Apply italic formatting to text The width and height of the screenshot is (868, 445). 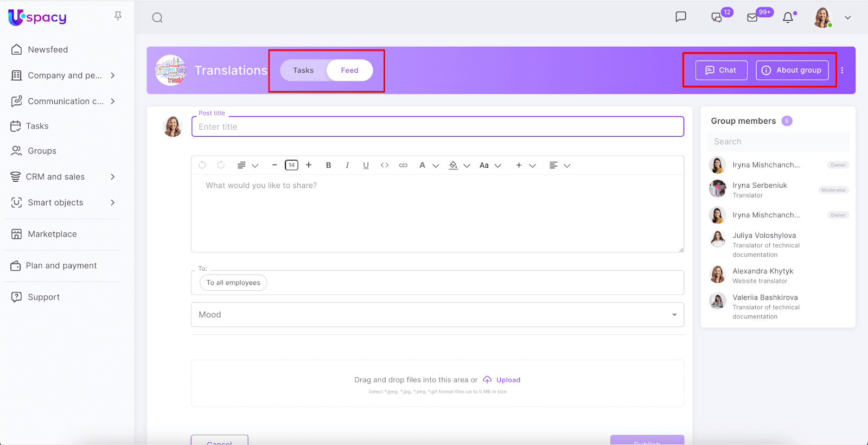tap(347, 166)
